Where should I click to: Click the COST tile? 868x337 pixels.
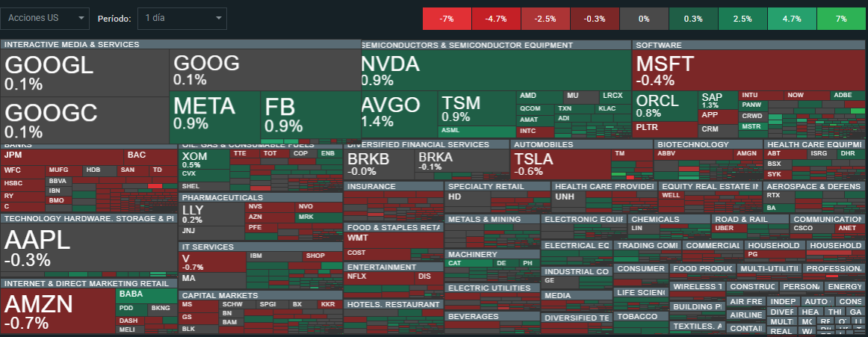tap(376, 253)
